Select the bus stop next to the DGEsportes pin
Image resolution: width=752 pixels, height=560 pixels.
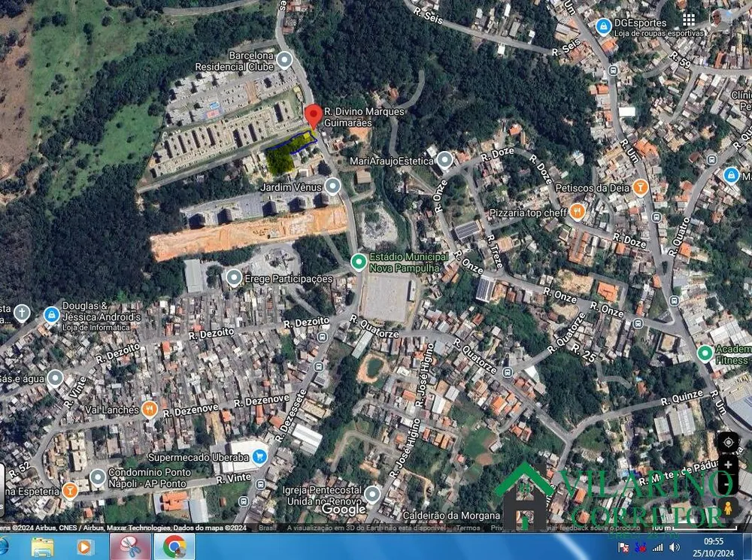point(612,71)
